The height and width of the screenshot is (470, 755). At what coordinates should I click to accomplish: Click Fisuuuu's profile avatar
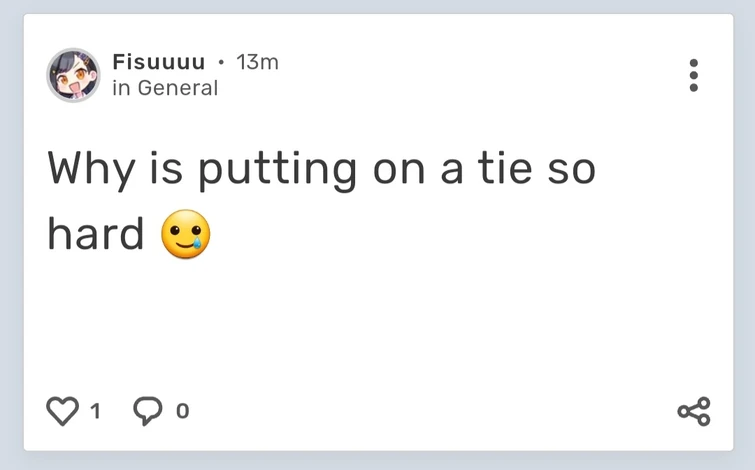click(73, 75)
